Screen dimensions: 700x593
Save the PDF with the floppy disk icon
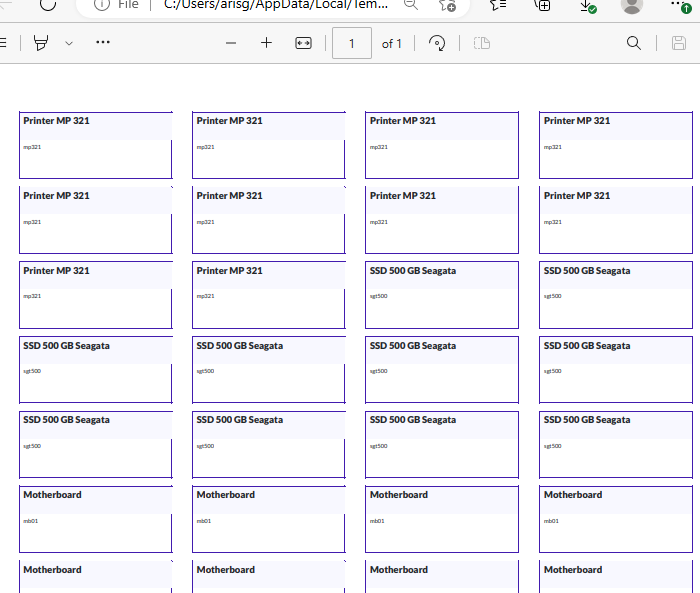click(x=679, y=43)
